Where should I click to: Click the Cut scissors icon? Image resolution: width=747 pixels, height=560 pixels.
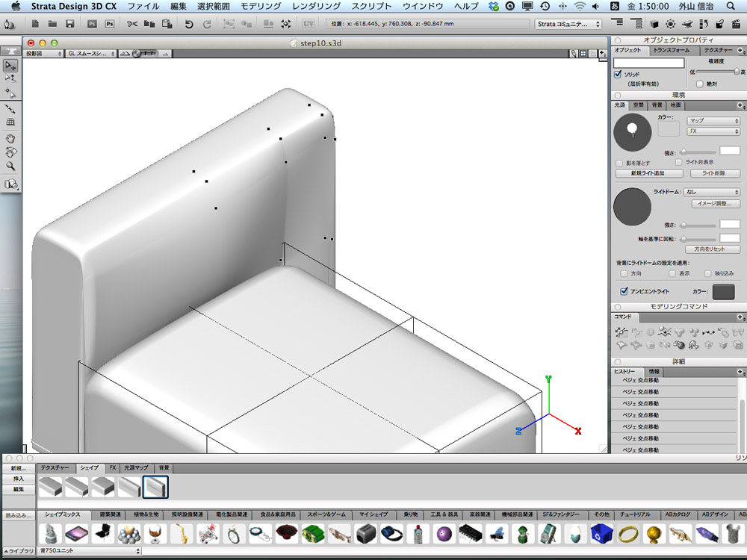pyautogui.click(x=132, y=23)
